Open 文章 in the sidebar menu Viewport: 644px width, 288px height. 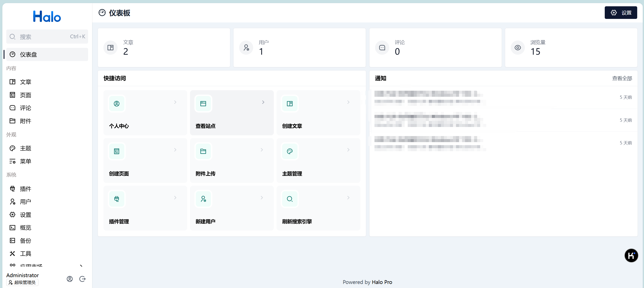pos(26,82)
